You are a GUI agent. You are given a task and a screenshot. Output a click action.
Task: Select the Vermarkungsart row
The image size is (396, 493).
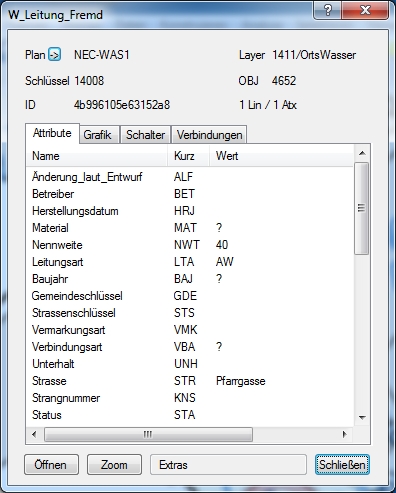pyautogui.click(x=189, y=330)
